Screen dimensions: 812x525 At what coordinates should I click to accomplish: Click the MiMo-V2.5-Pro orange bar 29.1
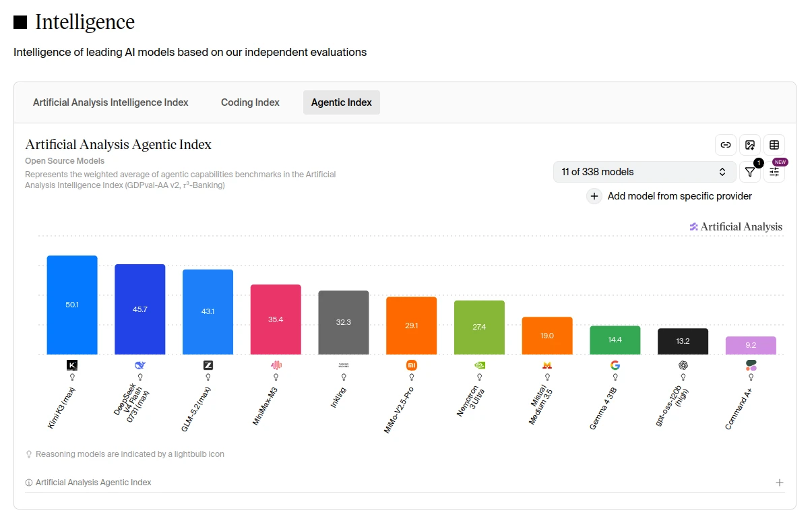pyautogui.click(x=412, y=326)
